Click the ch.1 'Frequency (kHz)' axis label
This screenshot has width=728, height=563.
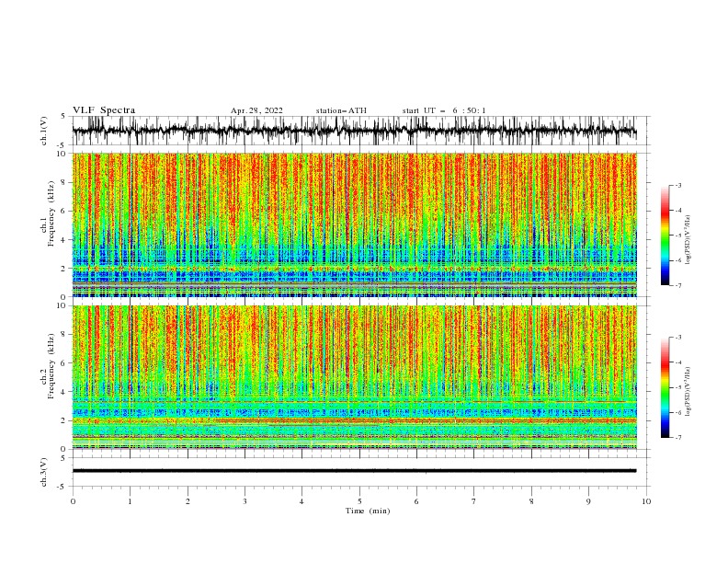[x=51, y=213]
